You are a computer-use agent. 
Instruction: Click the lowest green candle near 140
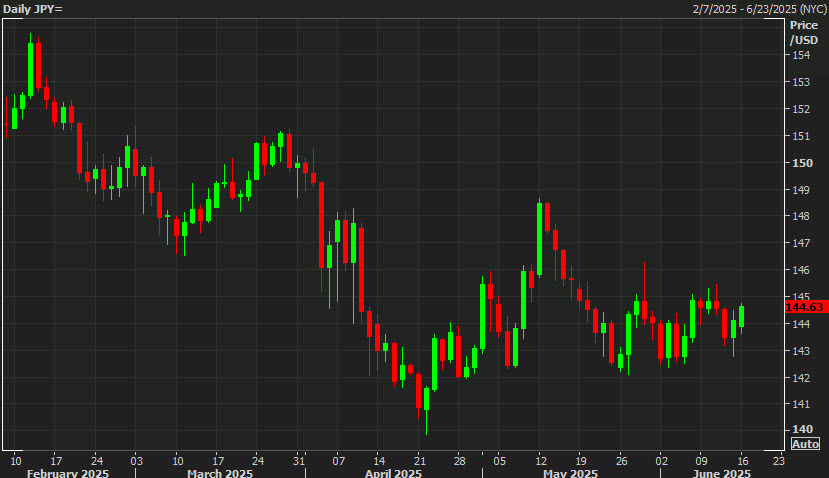pyautogui.click(x=427, y=399)
